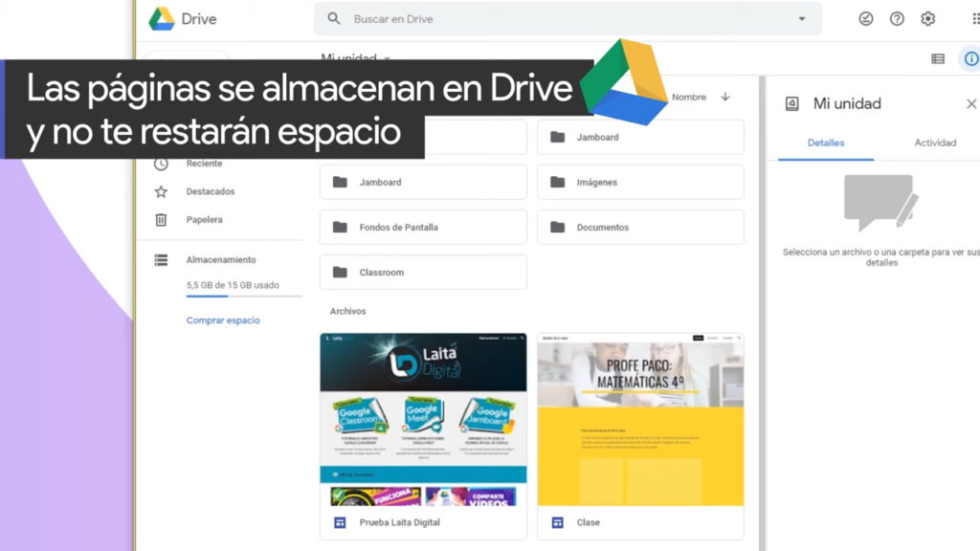
Task: Select the Imágenes folder
Action: (x=640, y=183)
